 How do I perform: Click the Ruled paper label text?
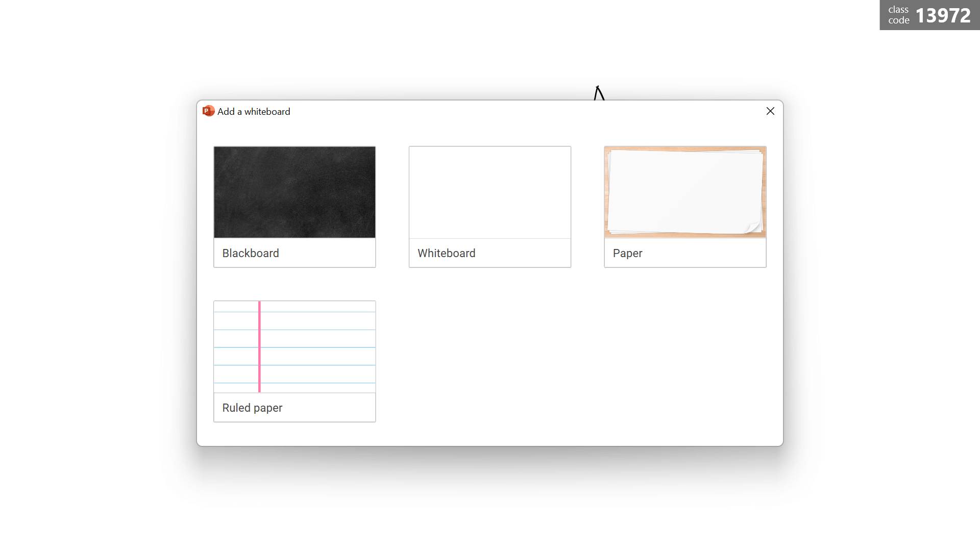[252, 408]
